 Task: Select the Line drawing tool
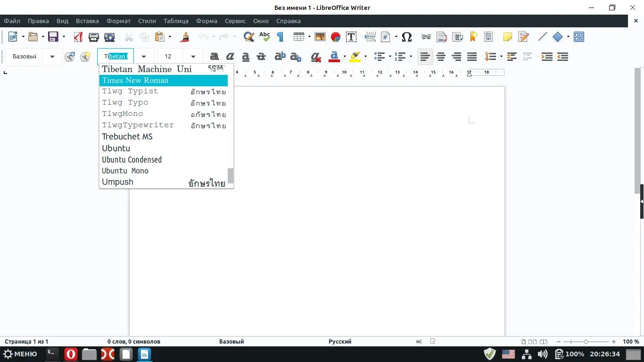click(543, 37)
